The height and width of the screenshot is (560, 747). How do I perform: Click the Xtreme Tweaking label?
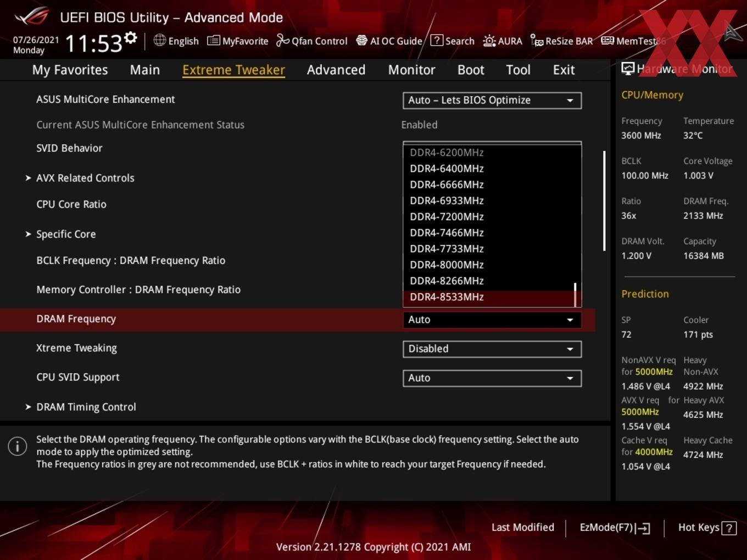click(x=76, y=348)
